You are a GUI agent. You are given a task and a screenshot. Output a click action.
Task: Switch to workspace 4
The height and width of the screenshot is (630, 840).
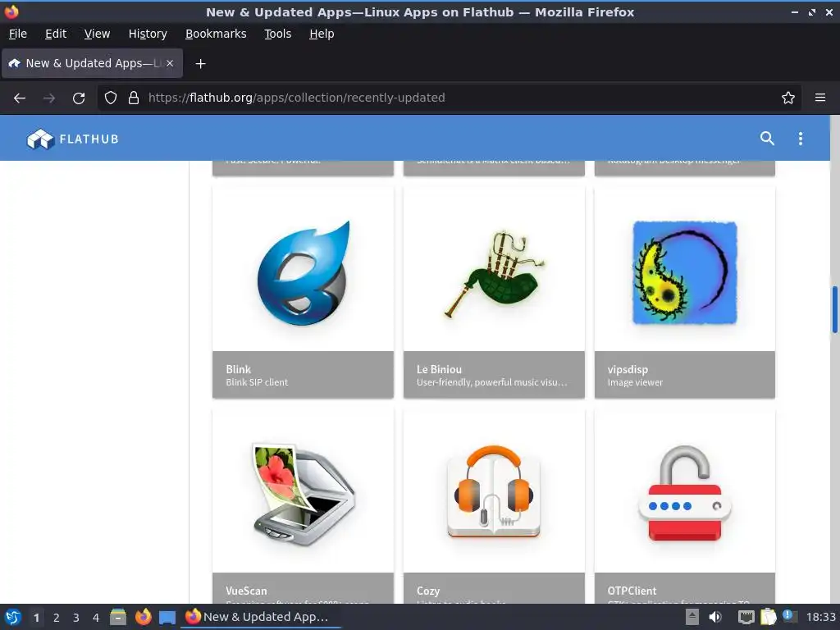(96, 618)
